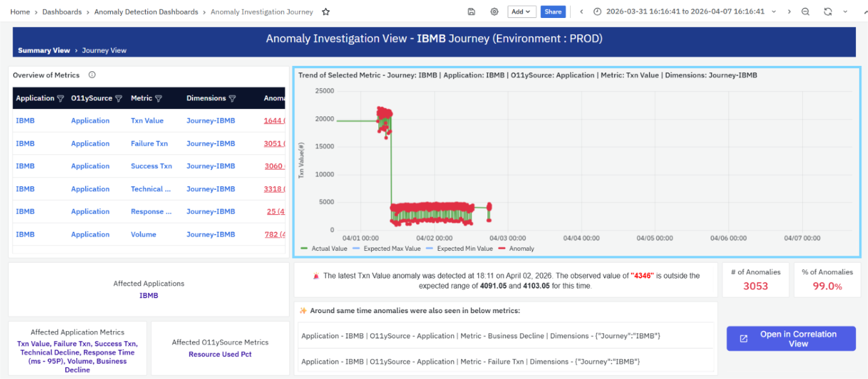
Task: Star the dashboard as favorite
Action: coord(325,12)
